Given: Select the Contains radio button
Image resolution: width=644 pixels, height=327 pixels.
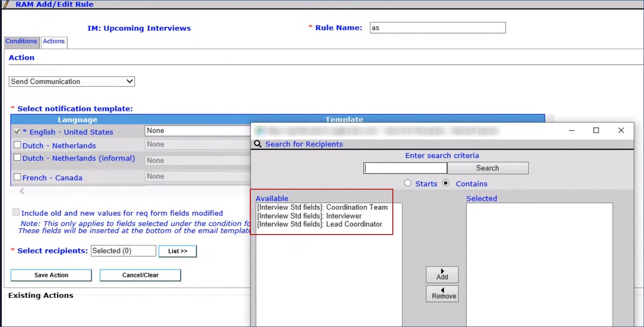Looking at the screenshot, I should pyautogui.click(x=446, y=183).
